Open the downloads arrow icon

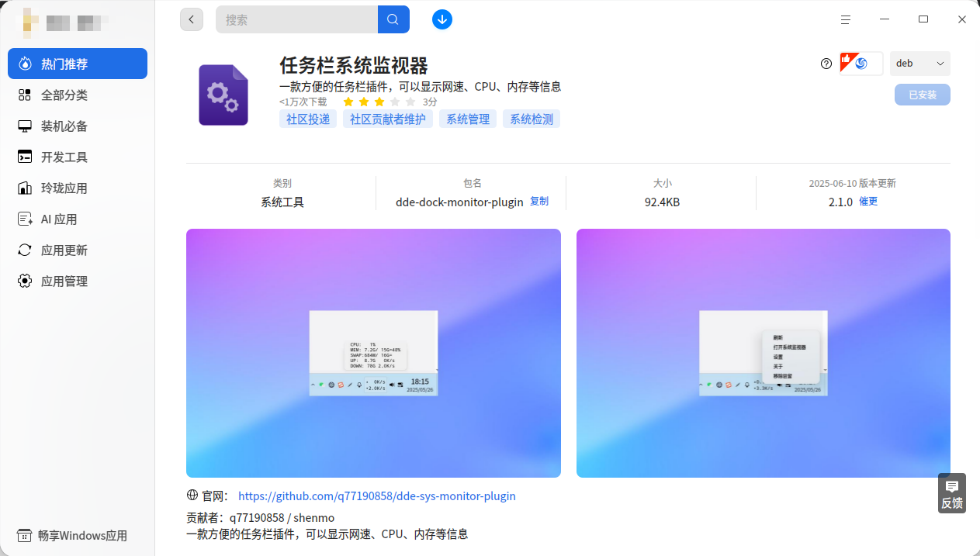[442, 19]
